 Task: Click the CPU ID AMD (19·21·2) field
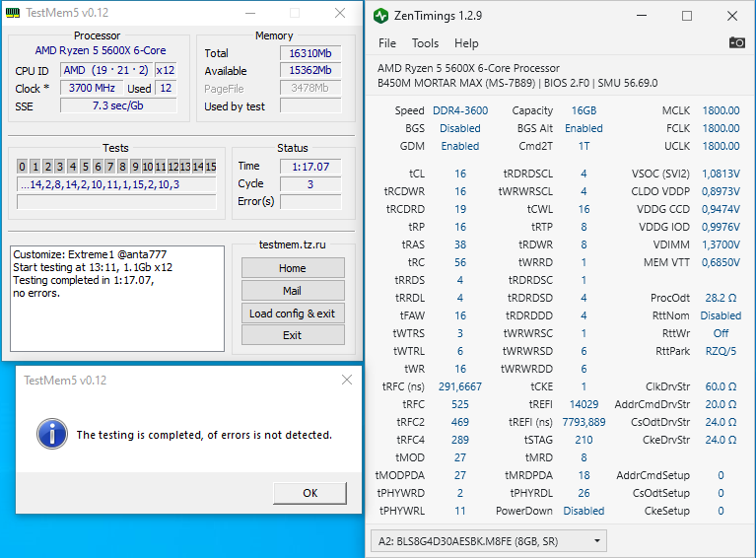[x=106, y=70]
